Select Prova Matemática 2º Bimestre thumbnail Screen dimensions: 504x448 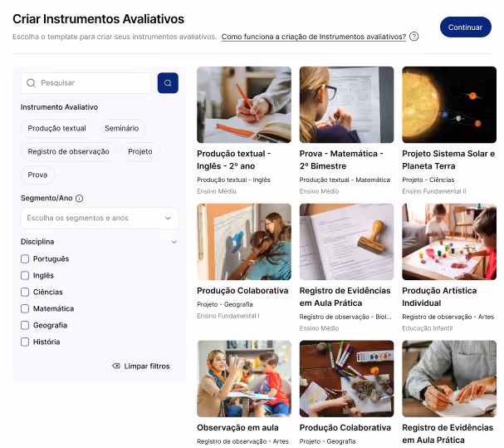coord(346,105)
